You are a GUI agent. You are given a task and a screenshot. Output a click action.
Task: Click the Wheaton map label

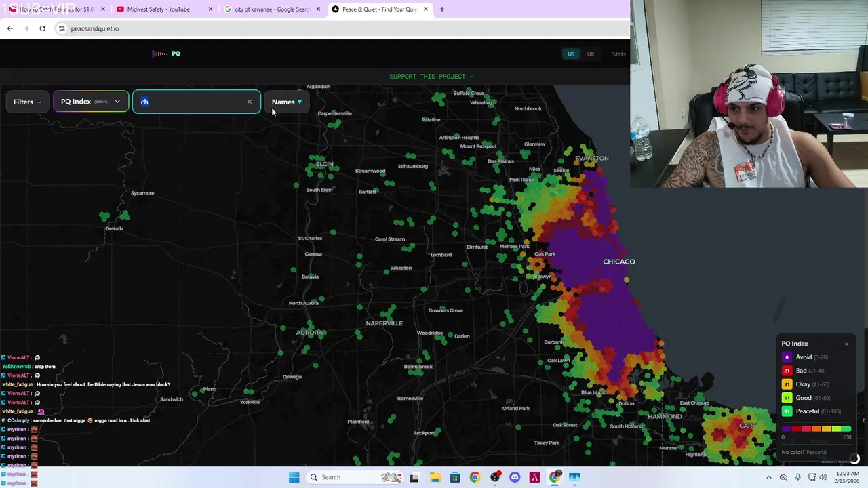click(401, 268)
